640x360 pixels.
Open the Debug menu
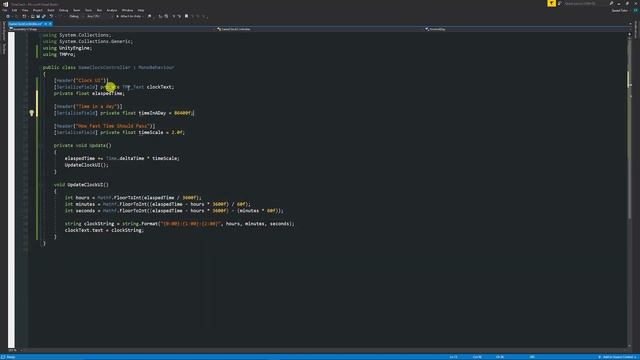click(x=63, y=10)
